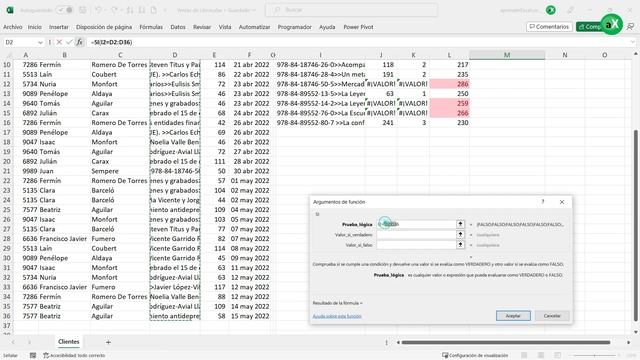640x360 pixels.
Task: Toggle the Autoguardado switch
Action: [65, 10]
